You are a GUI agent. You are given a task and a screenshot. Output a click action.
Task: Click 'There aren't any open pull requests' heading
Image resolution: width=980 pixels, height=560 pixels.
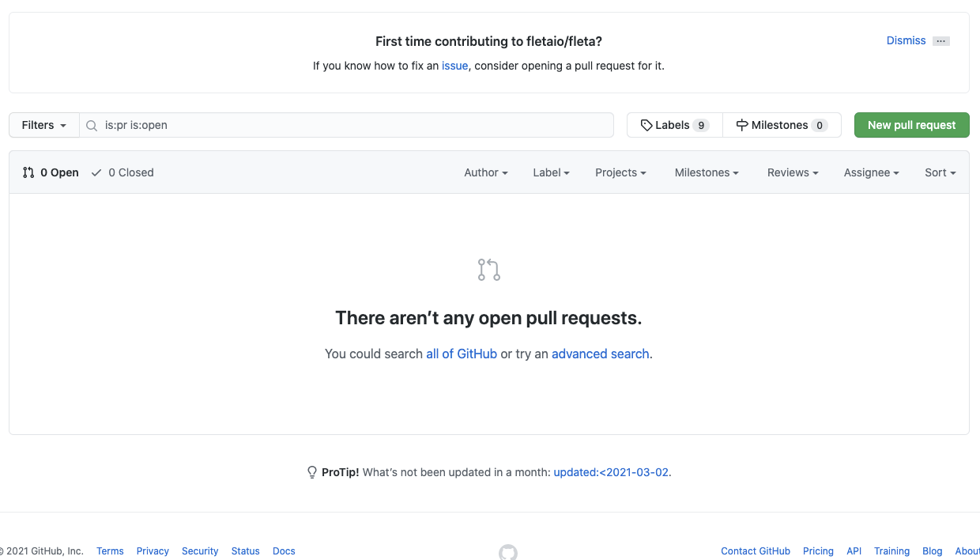488,318
